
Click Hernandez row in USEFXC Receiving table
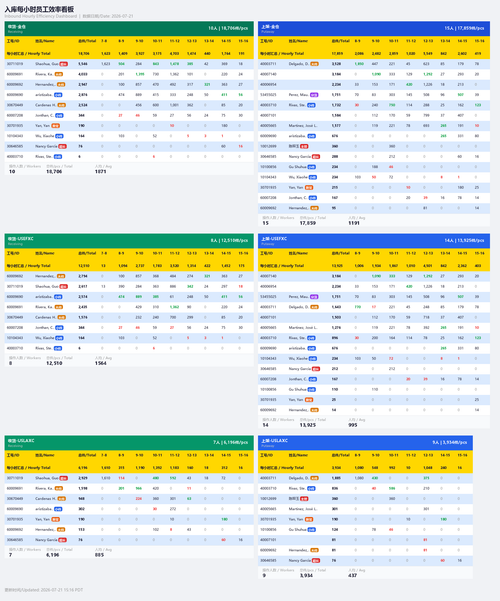(x=129, y=276)
